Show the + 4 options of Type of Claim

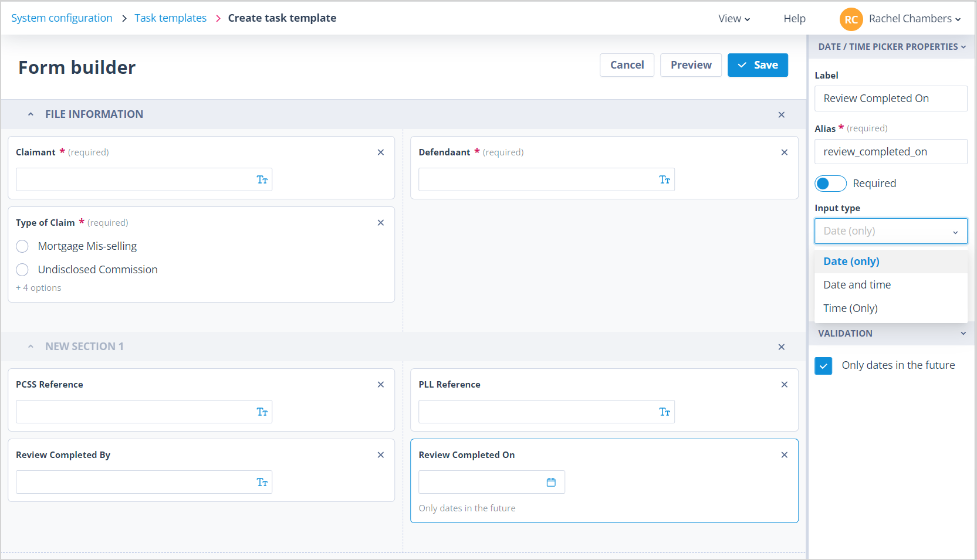pos(39,288)
